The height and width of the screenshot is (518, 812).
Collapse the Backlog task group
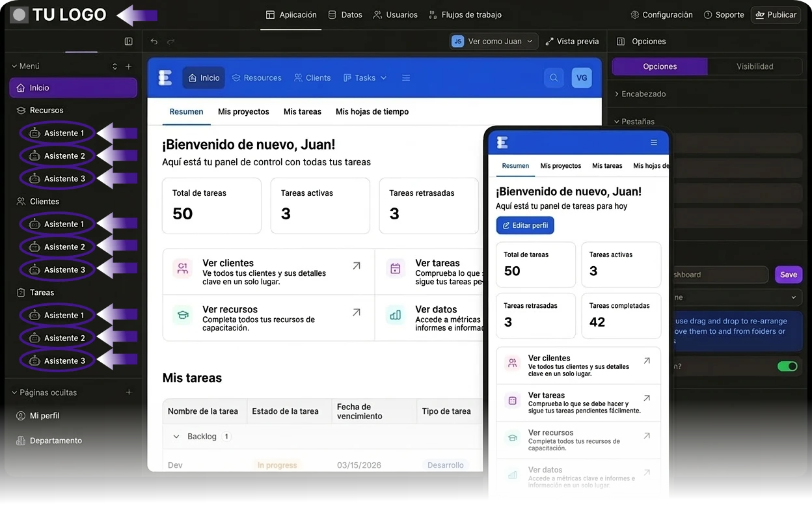[x=176, y=436]
